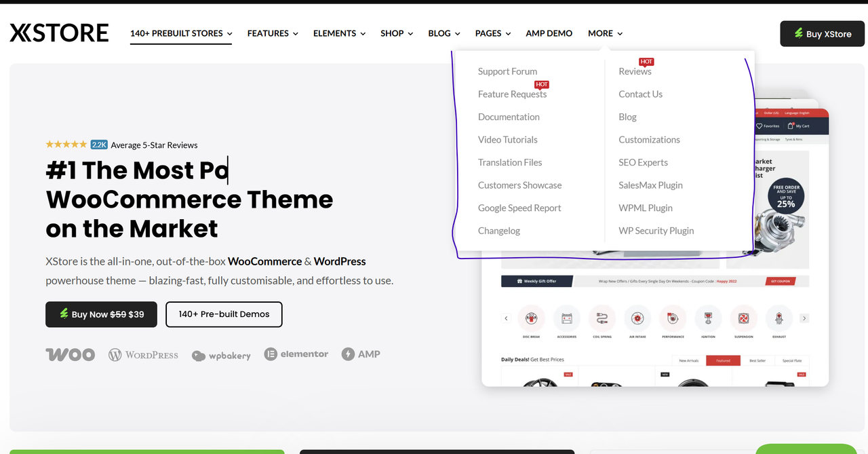Screen dimensions: 868x454
Task: Select Feature Requests in the More menu
Action: point(512,94)
